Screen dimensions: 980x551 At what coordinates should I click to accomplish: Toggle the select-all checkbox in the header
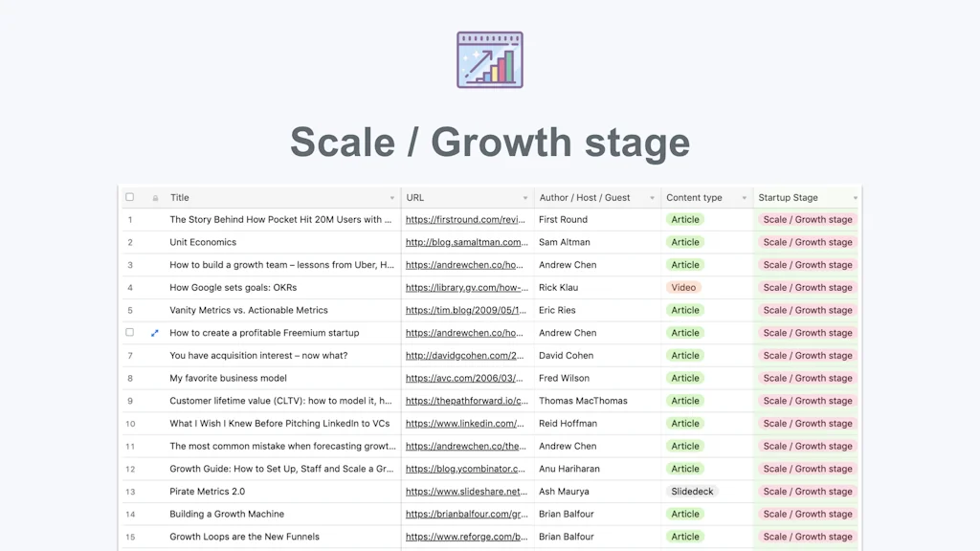pos(130,197)
